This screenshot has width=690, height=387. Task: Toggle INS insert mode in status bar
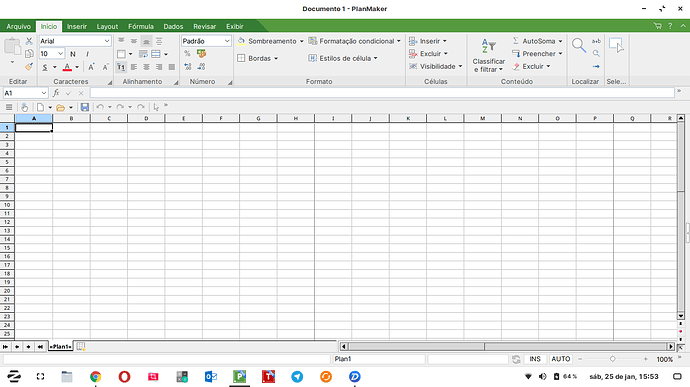pyautogui.click(x=535, y=359)
